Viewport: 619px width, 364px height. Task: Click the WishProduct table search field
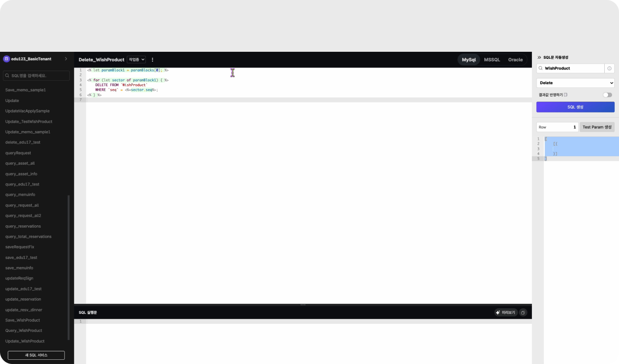pos(570,68)
